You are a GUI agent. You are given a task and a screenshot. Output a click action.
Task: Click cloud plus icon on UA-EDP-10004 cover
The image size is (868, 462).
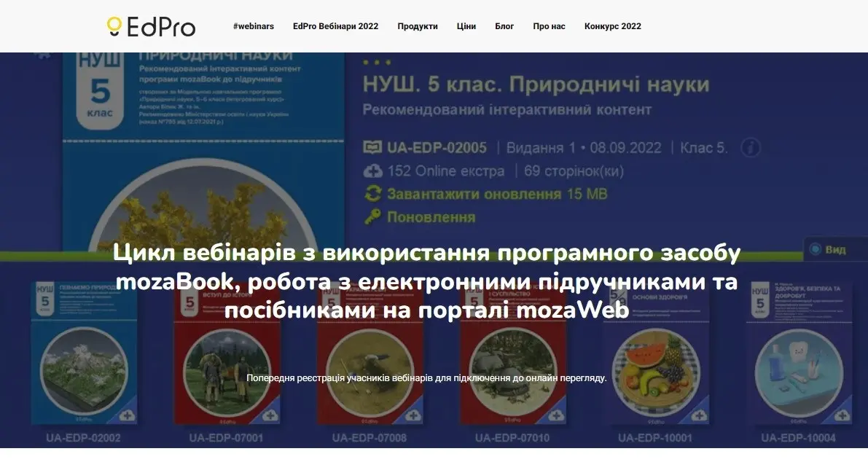pos(842,415)
